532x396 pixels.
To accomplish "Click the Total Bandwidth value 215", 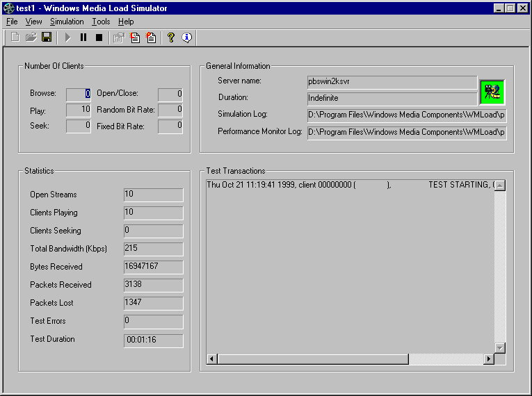I will 154,249.
